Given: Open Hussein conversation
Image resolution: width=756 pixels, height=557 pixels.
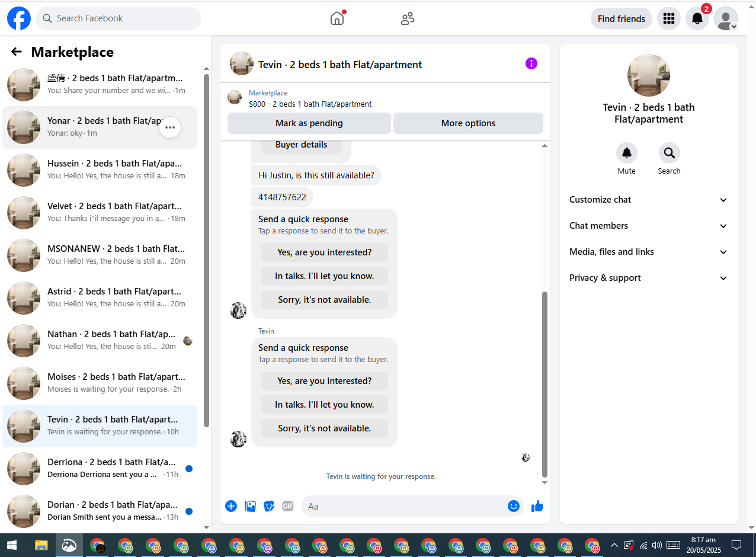Looking at the screenshot, I should (100, 170).
